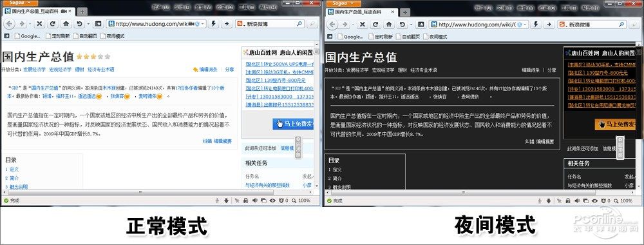Click the download arrow in right status bar
644x245 pixels.
click(549, 201)
